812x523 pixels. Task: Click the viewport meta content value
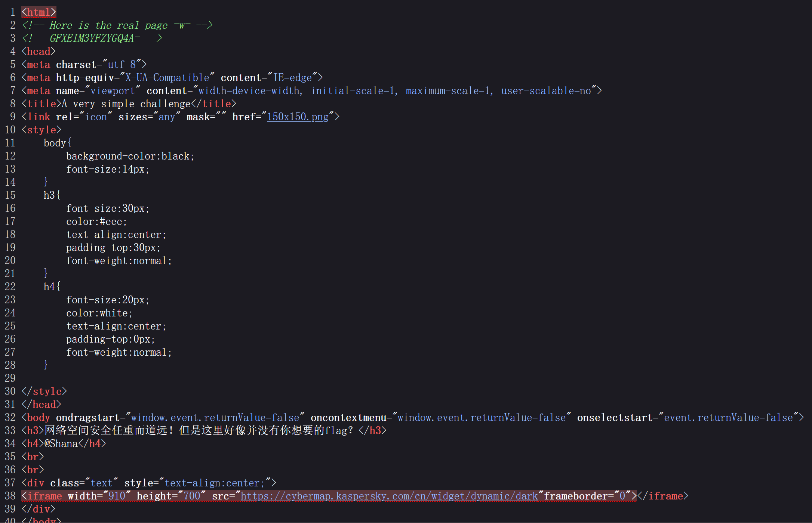[x=394, y=91]
